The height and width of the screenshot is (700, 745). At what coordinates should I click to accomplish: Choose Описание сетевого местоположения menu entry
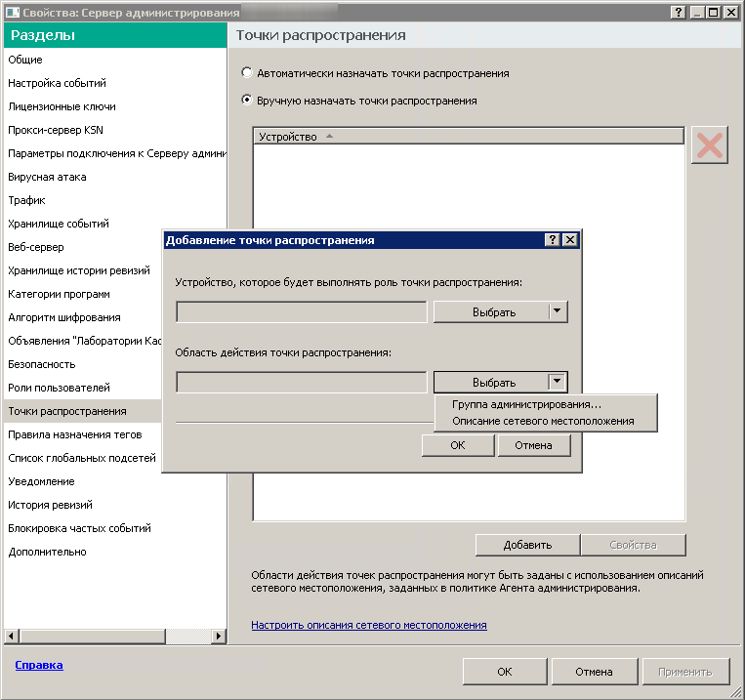tap(543, 421)
